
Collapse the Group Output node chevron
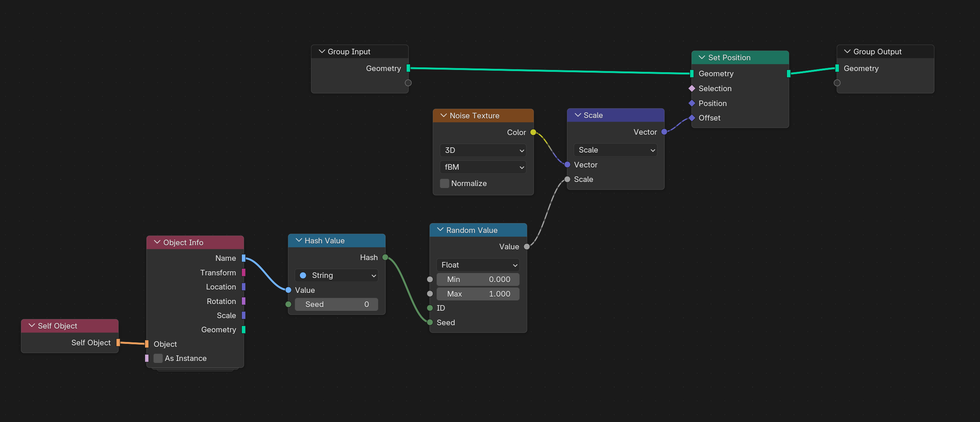click(x=847, y=51)
